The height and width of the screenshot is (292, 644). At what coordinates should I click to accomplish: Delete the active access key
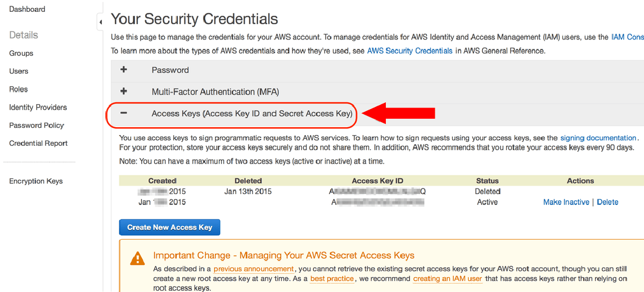click(607, 202)
